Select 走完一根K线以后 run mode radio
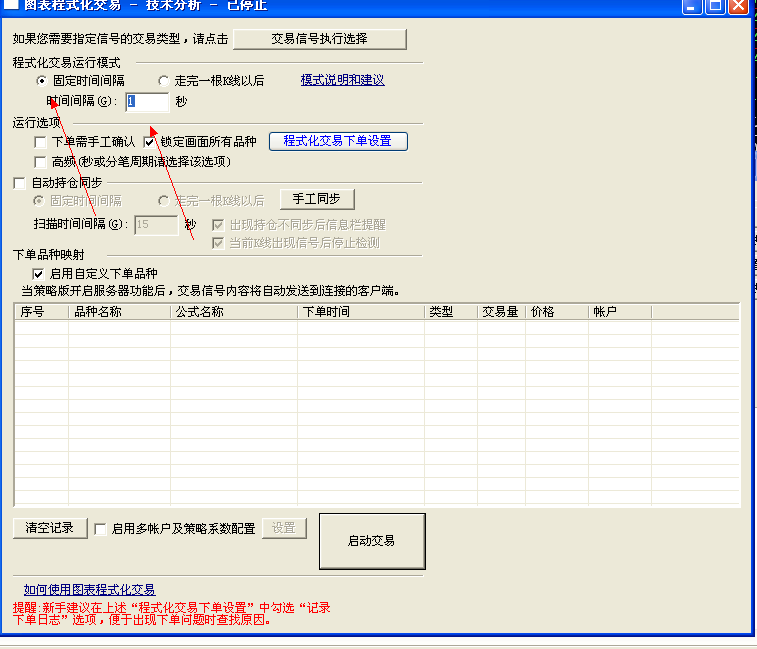This screenshot has height=649, width=757. point(164,81)
